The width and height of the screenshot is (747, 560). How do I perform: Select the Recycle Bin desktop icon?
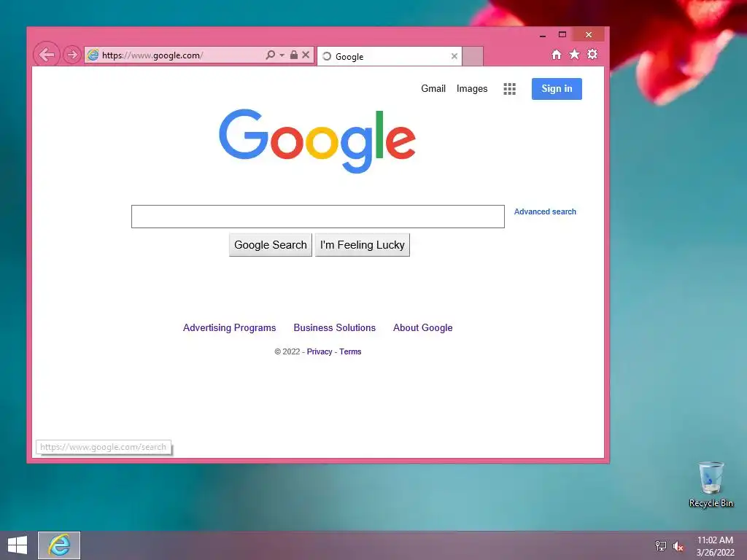[x=711, y=485]
